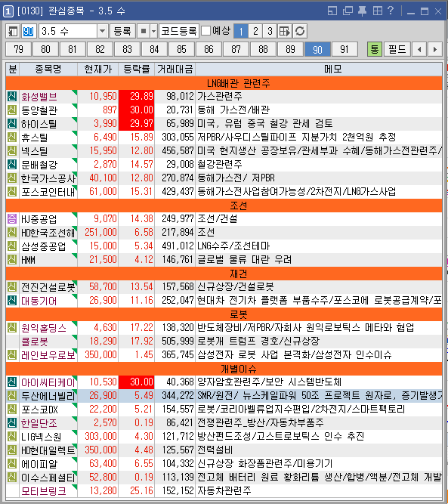This screenshot has width=448, height=504.
Task: Sort by 현재가 column header
Action: pyautogui.click(x=98, y=69)
